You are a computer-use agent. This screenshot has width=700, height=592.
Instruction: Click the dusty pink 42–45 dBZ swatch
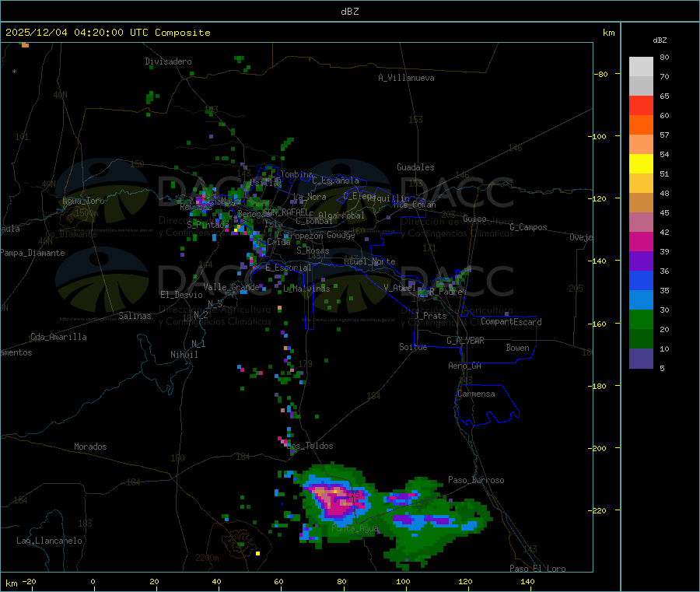click(641, 222)
